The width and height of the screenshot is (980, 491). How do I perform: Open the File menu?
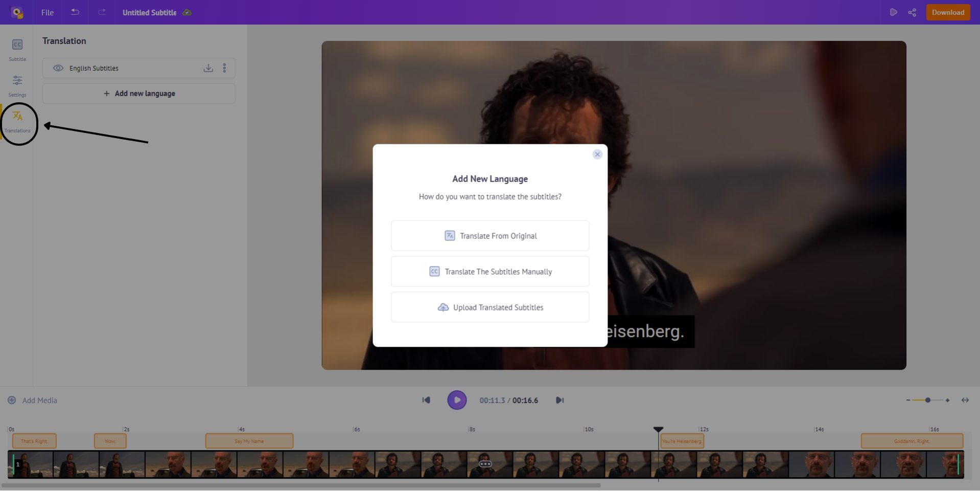coord(48,12)
